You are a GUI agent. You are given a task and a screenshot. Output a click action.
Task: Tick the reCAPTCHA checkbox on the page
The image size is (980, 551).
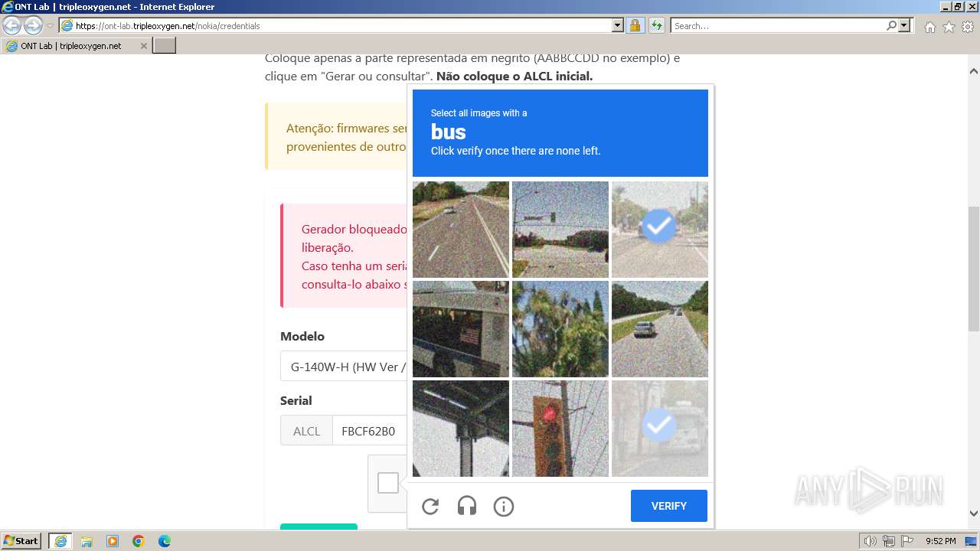coord(388,483)
